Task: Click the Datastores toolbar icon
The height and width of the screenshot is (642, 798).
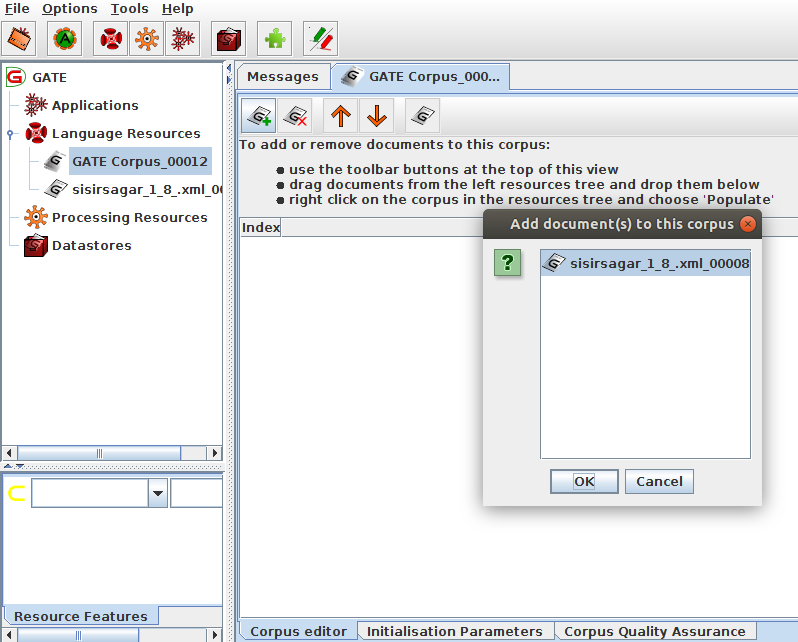Action: [229, 39]
